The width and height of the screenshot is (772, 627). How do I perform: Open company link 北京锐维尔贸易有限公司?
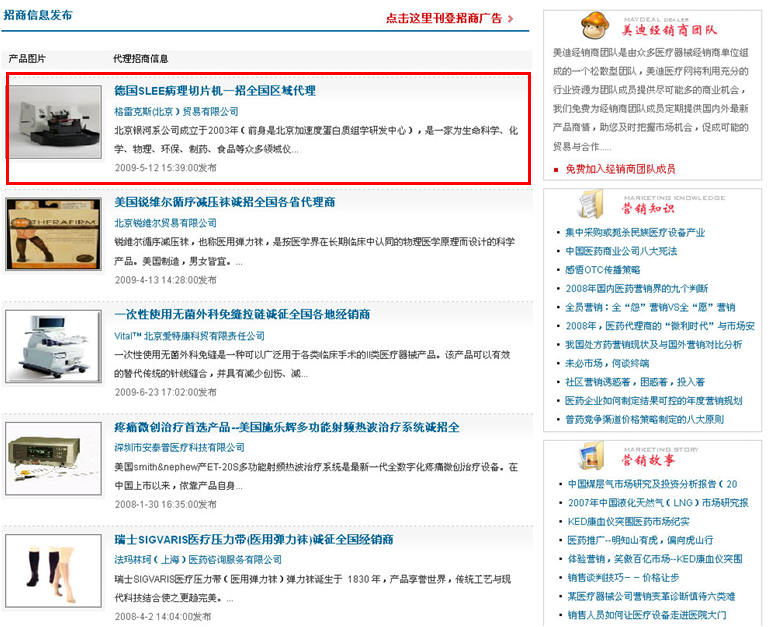point(165,223)
